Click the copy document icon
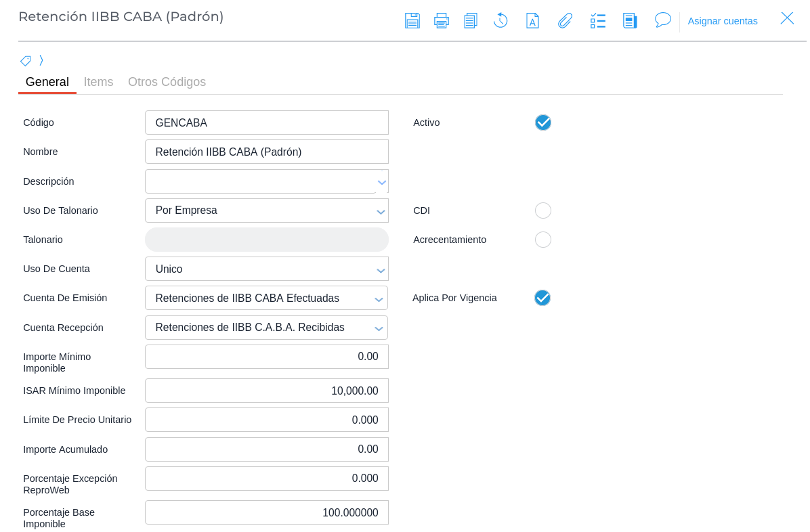Image resolution: width=810 pixels, height=532 pixels. (471, 20)
